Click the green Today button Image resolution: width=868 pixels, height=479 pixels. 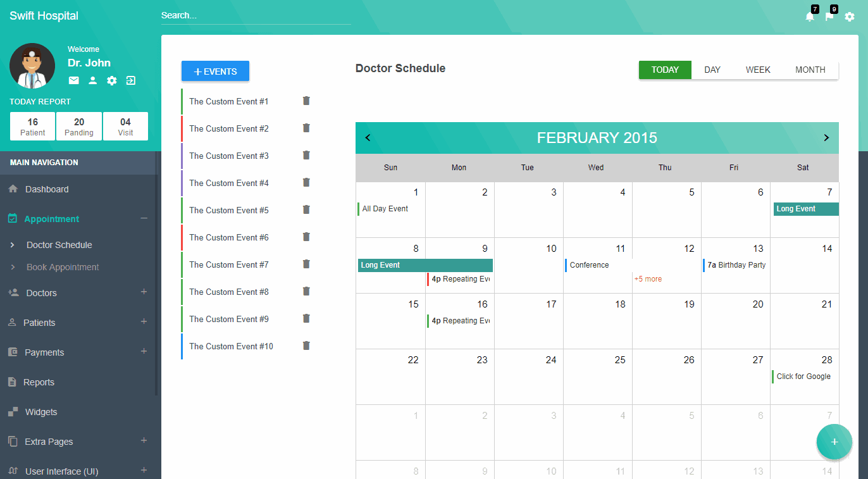pyautogui.click(x=665, y=70)
